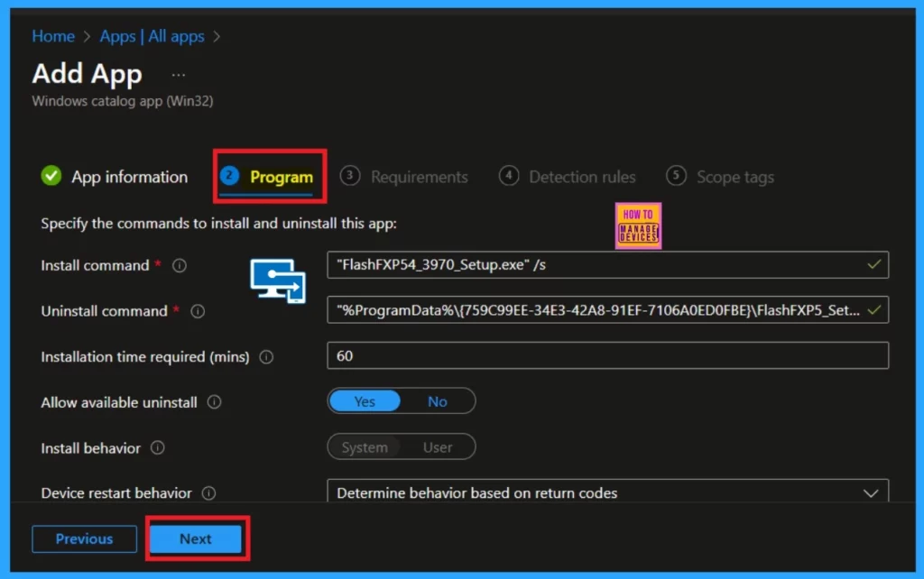Choose System install behavior

click(365, 447)
